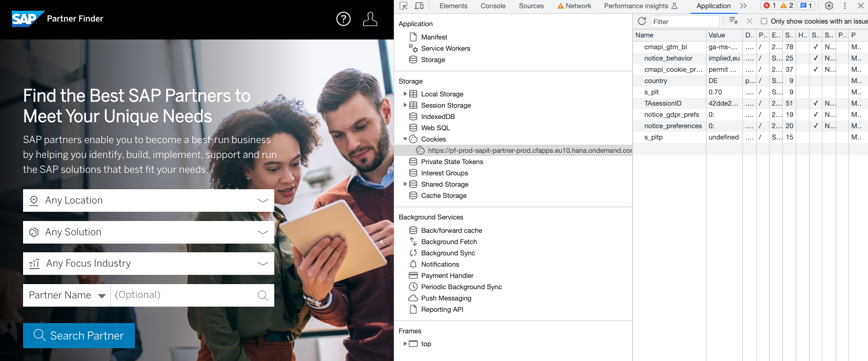The height and width of the screenshot is (361, 868).
Task: Click the Search Partner button
Action: click(79, 335)
